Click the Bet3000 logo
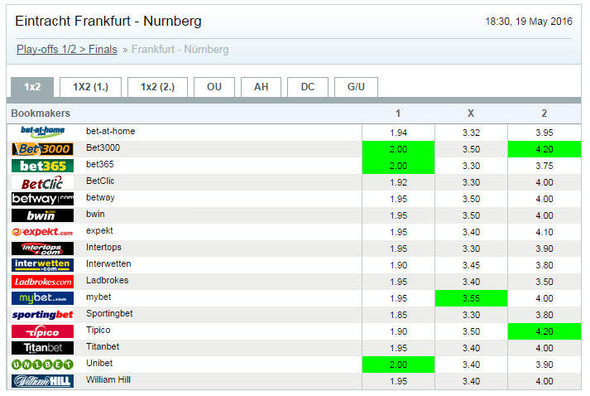 coord(43,149)
